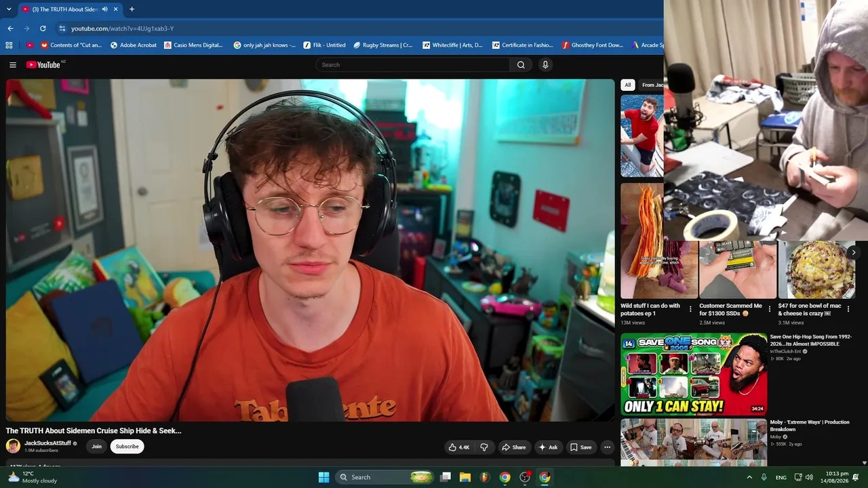Viewport: 868px width, 488px height.
Task: Open File Explorer from the taskbar
Action: click(x=465, y=477)
